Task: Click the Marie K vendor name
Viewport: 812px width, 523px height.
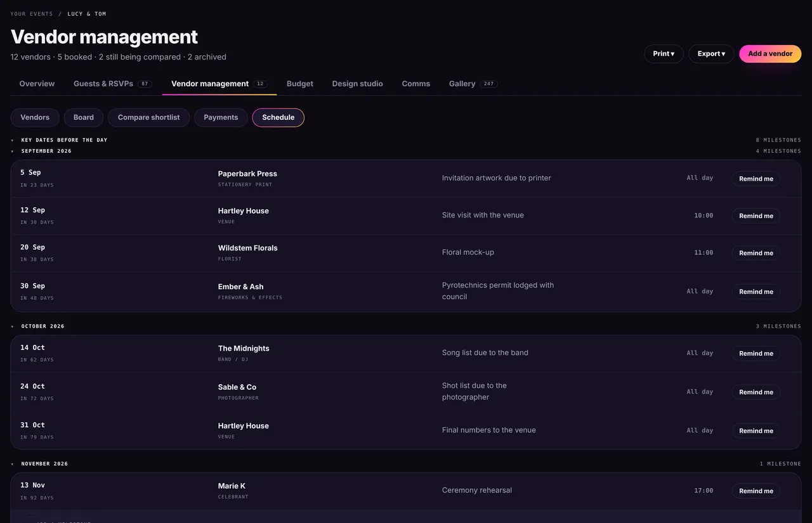Action: (232, 486)
